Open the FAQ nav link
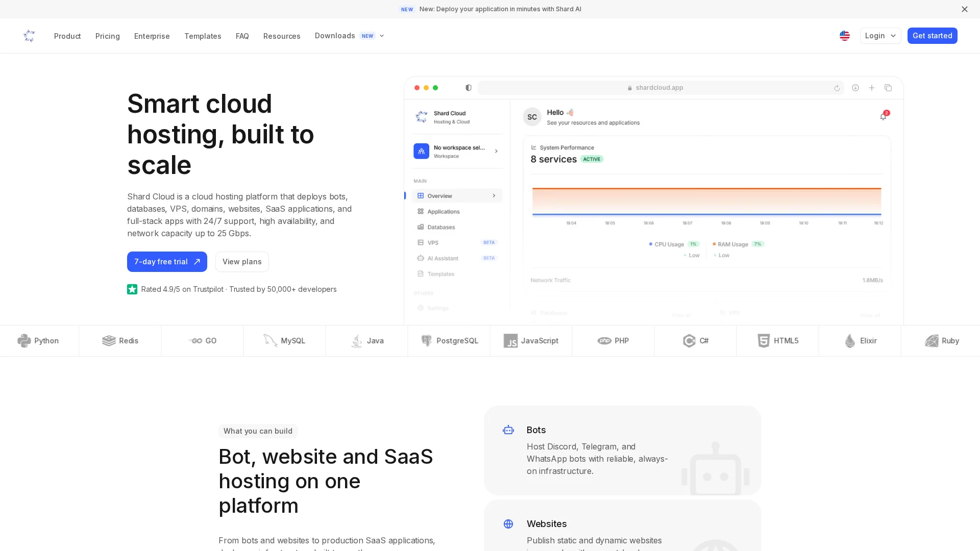Image resolution: width=980 pixels, height=551 pixels. (x=242, y=36)
